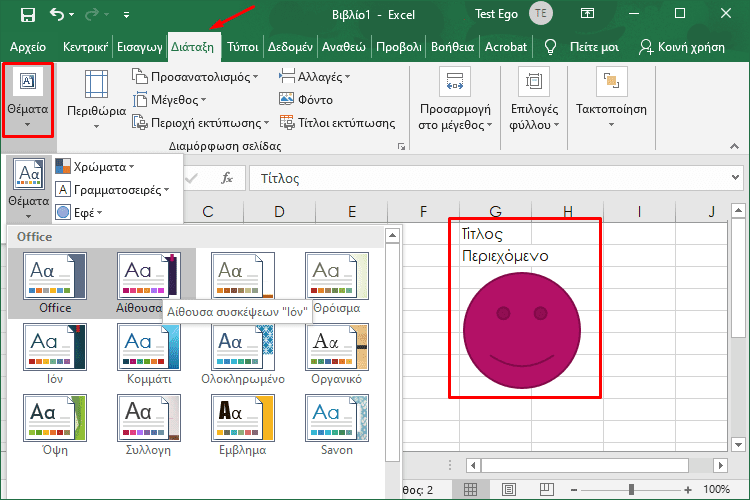
Task: Open the Τακτοποίηση arrange group
Action: coord(611,100)
